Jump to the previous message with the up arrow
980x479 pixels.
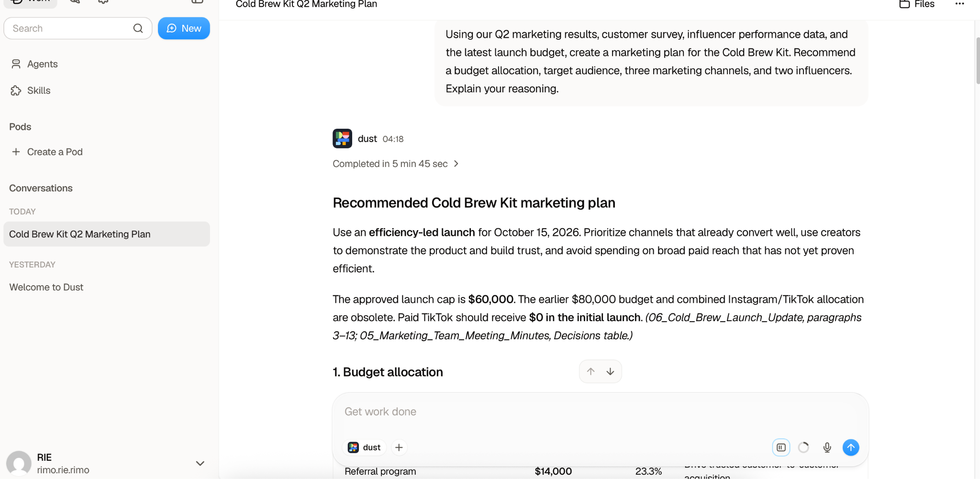[x=590, y=372]
